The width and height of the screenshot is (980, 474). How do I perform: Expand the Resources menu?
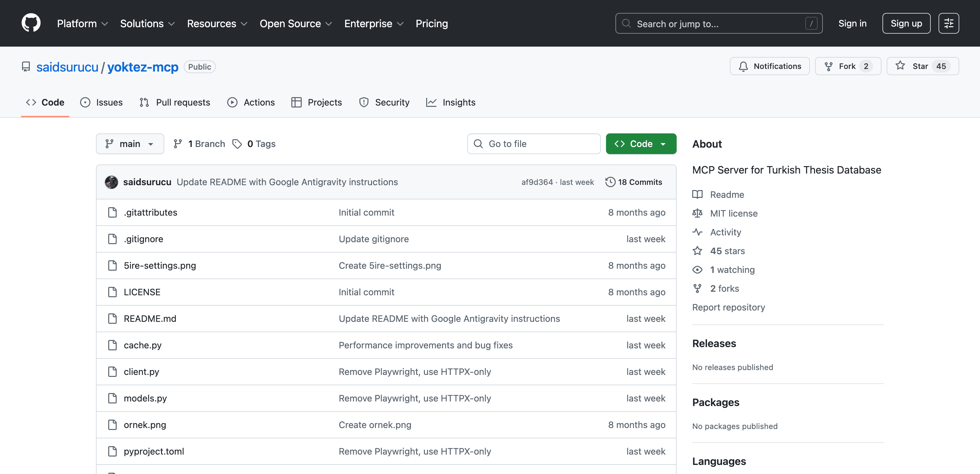217,24
